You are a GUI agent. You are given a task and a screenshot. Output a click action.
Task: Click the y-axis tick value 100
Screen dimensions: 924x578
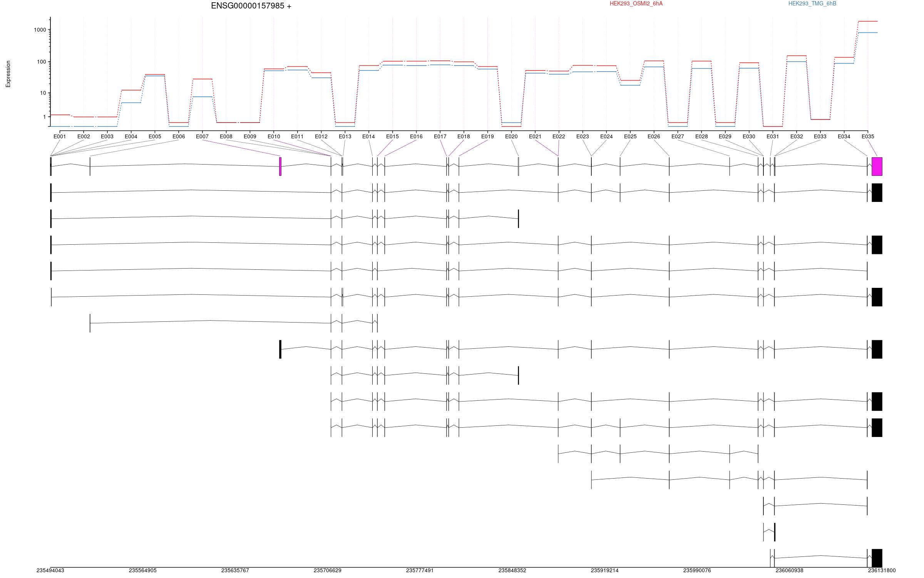point(42,62)
